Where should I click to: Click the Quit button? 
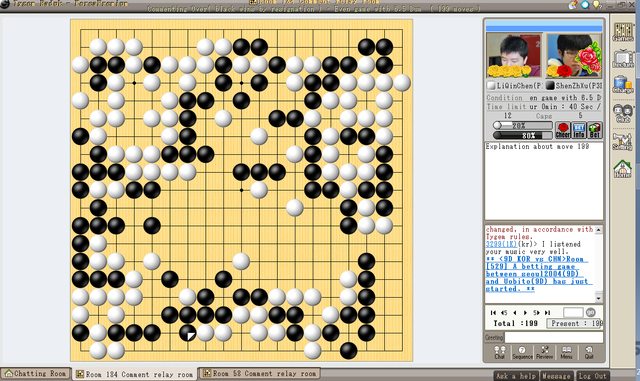(x=589, y=352)
